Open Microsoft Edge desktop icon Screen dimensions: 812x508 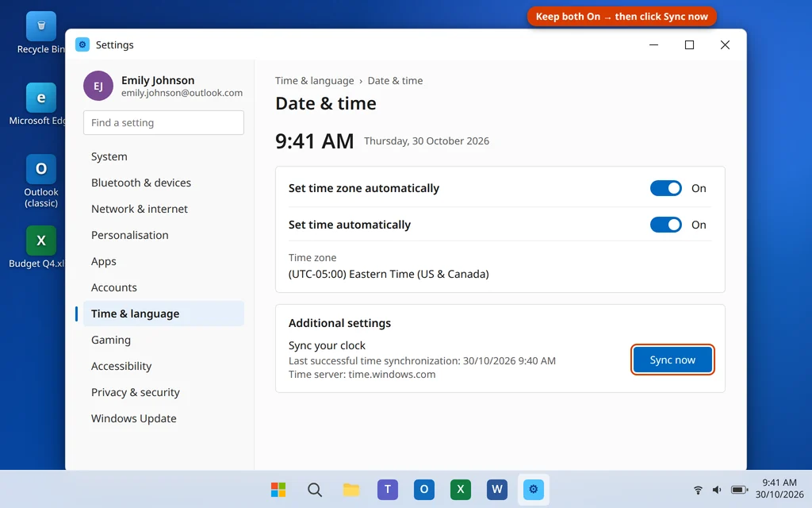coord(41,104)
